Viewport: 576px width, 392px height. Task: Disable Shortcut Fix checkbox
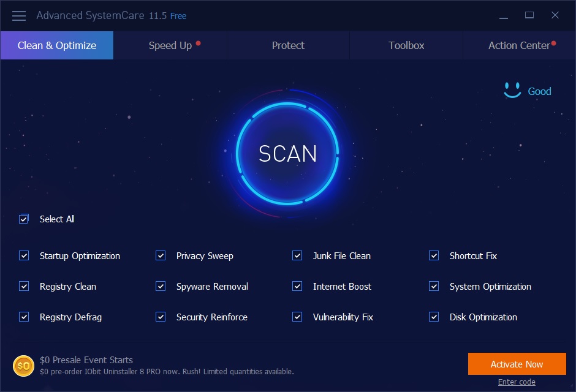tap(434, 255)
